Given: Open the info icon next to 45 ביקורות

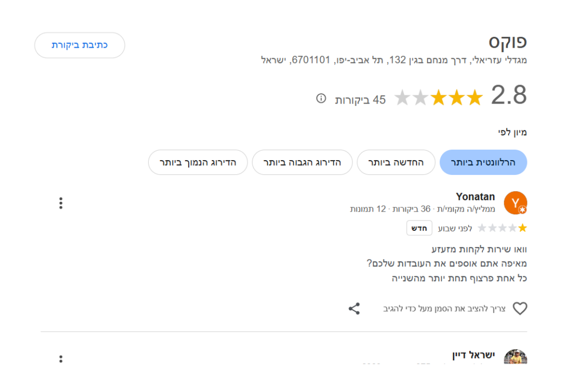Looking at the screenshot, I should (321, 98).
